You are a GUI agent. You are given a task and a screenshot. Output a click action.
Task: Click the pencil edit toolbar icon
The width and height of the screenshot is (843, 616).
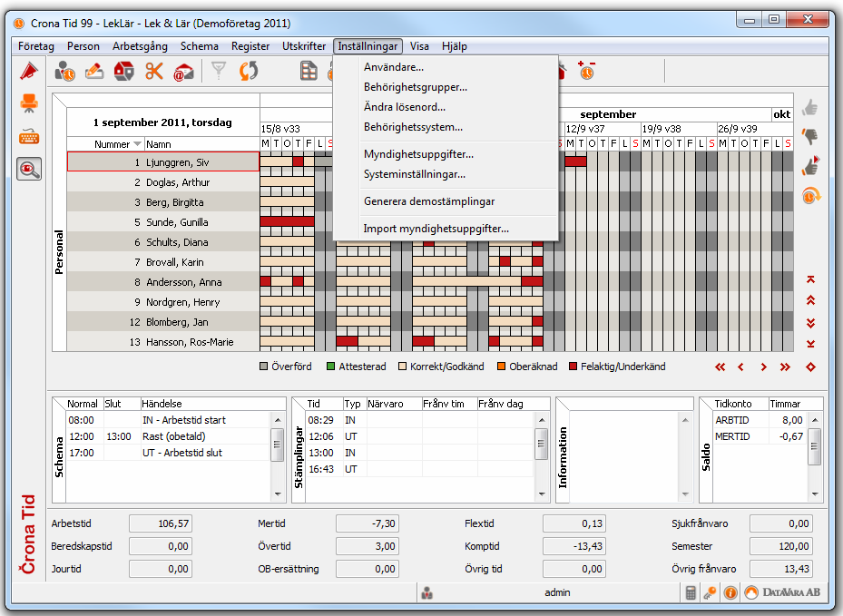click(x=94, y=71)
